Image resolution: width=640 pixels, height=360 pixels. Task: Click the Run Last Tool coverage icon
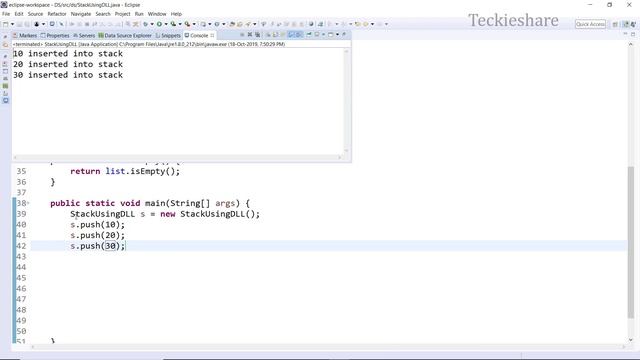point(173,24)
